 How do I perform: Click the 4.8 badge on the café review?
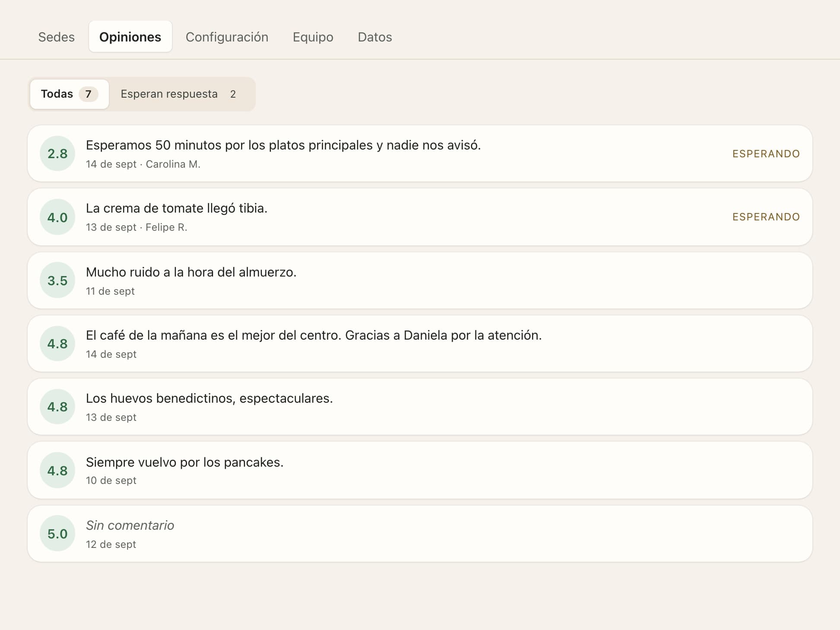(57, 344)
